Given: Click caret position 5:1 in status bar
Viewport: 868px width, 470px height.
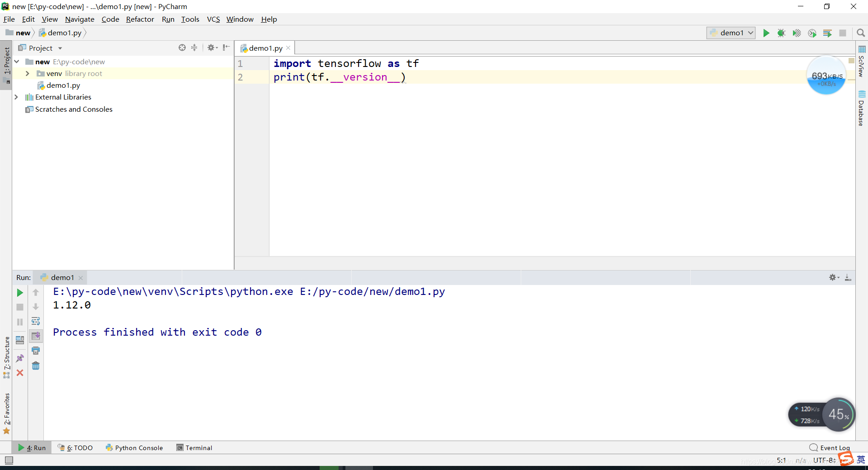Looking at the screenshot, I should click(781, 460).
